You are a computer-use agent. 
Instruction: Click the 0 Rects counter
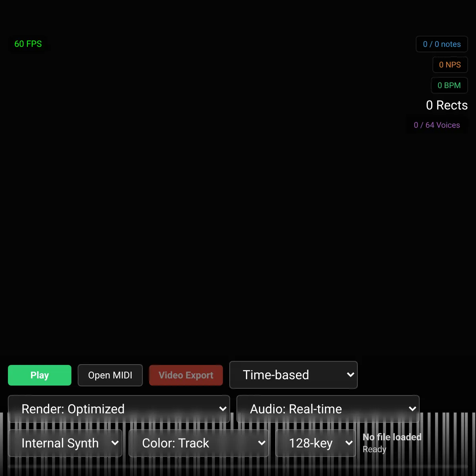click(x=447, y=105)
